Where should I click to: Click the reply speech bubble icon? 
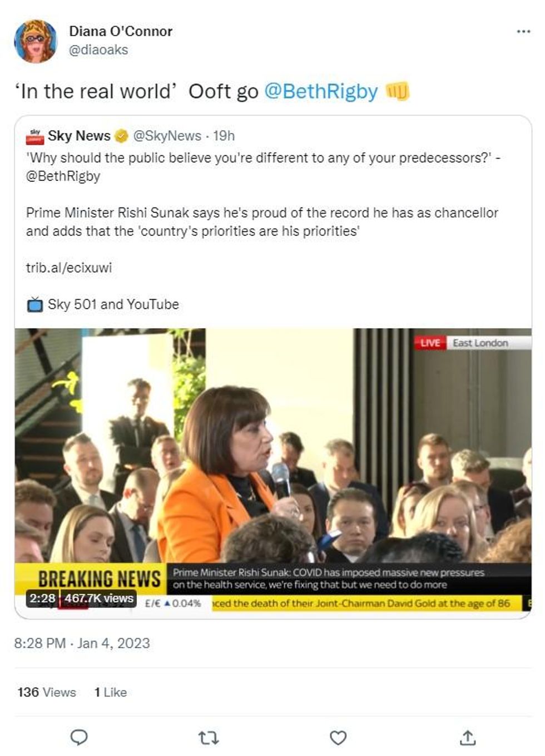pyautogui.click(x=79, y=738)
